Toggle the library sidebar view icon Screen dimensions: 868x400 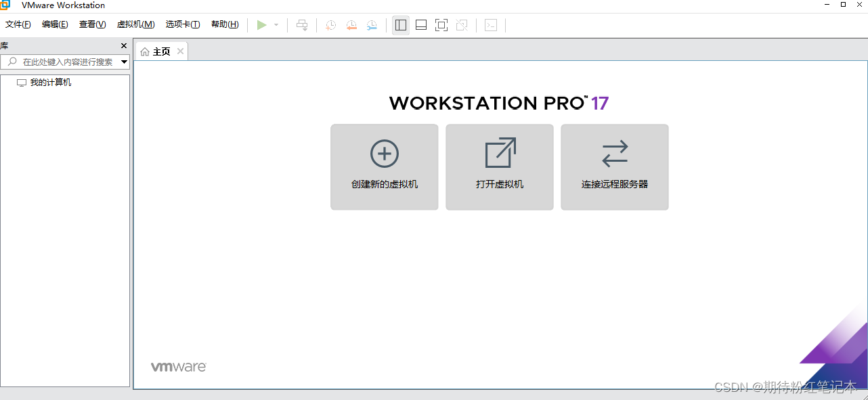point(401,25)
